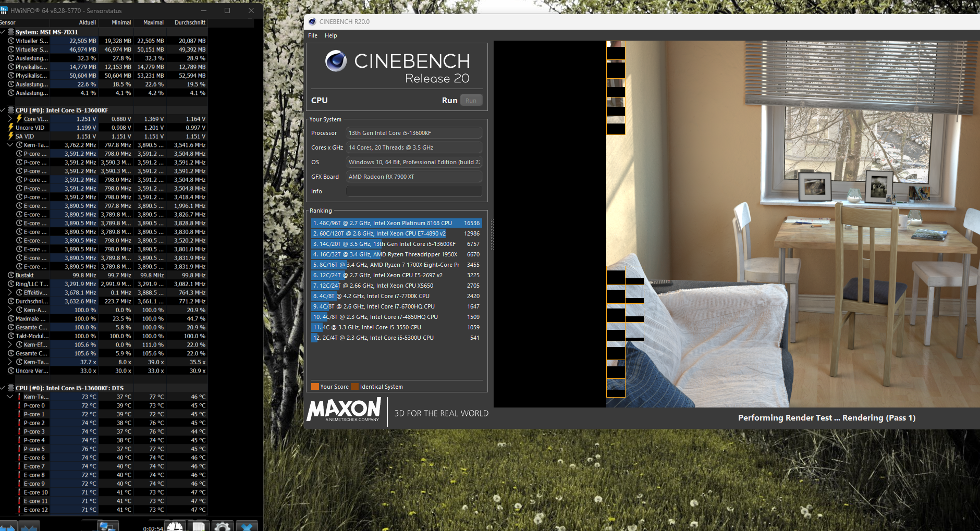This screenshot has height=531, width=980.
Task: Click the HWiNFO title bar app icon
Action: pos(4,10)
